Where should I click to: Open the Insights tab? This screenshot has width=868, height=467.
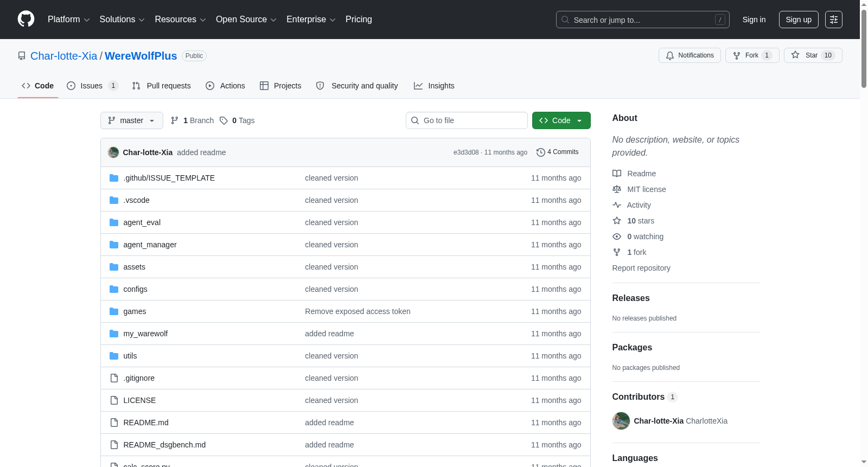[434, 86]
